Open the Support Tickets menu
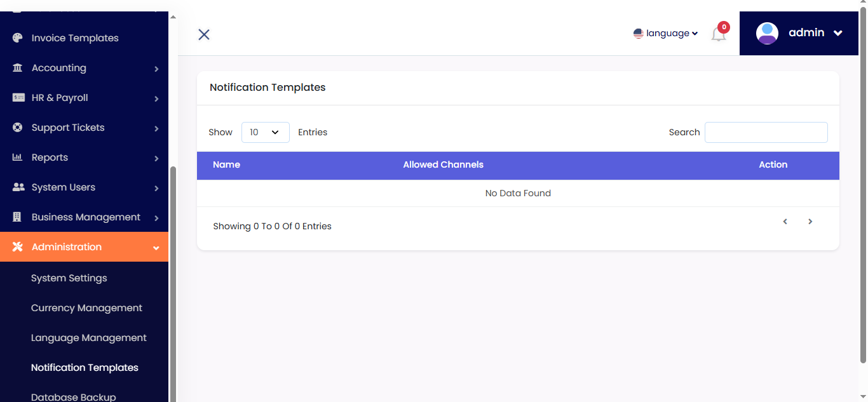 coord(84,128)
